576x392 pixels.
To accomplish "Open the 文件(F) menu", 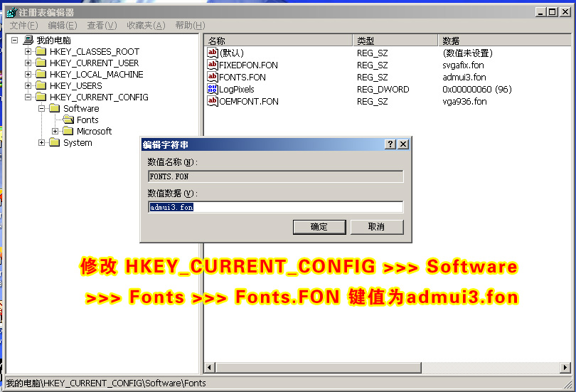I will (x=24, y=26).
